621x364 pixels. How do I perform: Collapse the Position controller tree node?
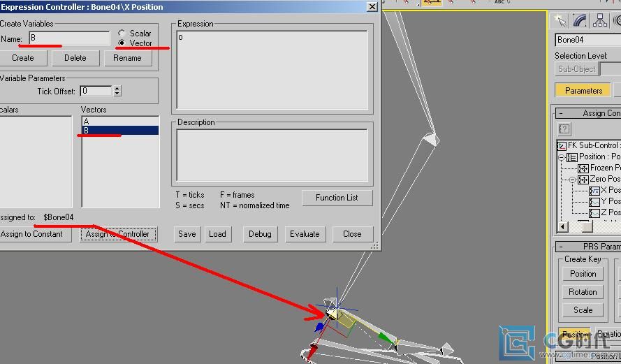click(562, 157)
